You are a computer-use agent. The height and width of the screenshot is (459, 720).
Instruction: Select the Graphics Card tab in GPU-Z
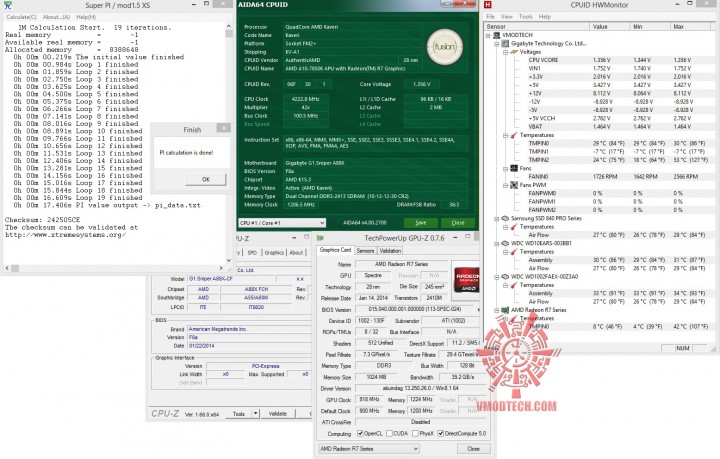(x=335, y=250)
